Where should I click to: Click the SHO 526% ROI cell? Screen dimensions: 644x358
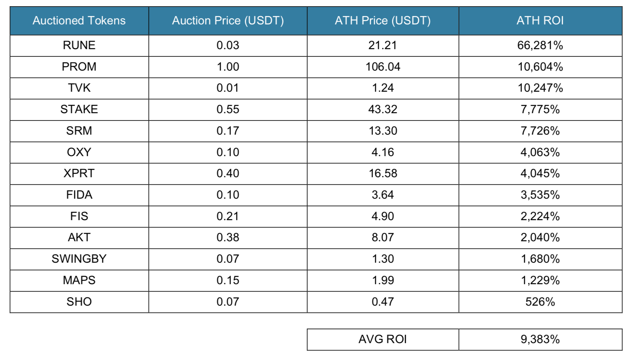540,302
